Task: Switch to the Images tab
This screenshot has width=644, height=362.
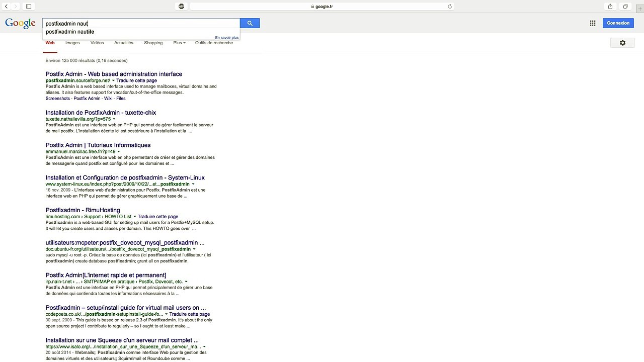Action: coord(72,43)
